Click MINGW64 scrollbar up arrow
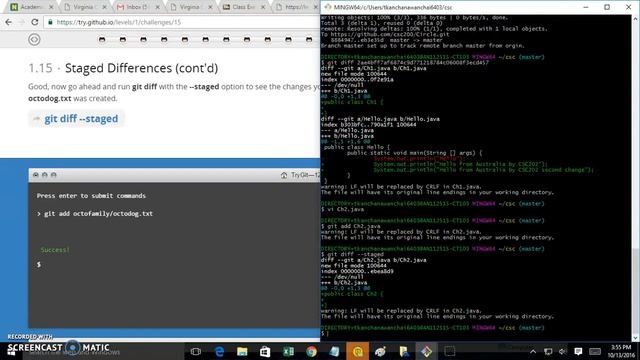This screenshot has height=360, width=640. [x=636, y=19]
